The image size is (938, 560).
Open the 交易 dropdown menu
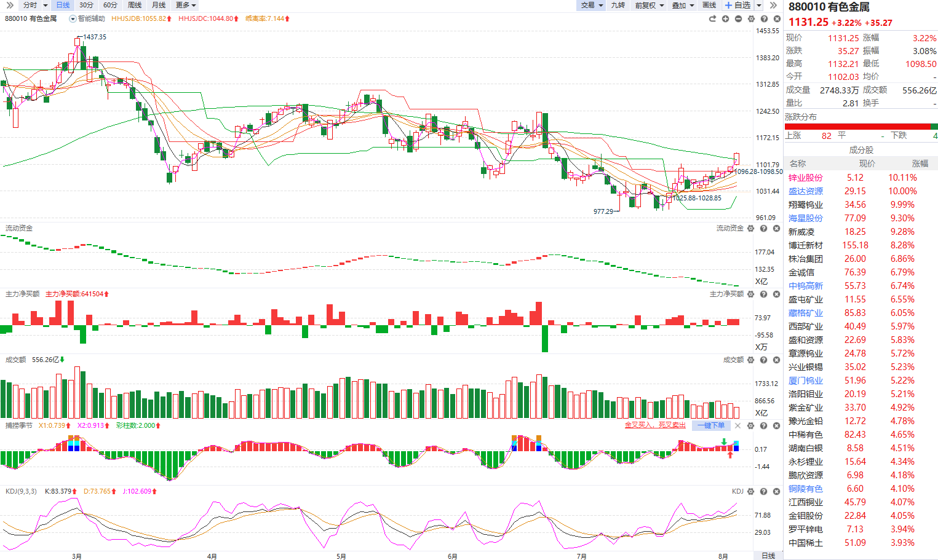point(592,5)
